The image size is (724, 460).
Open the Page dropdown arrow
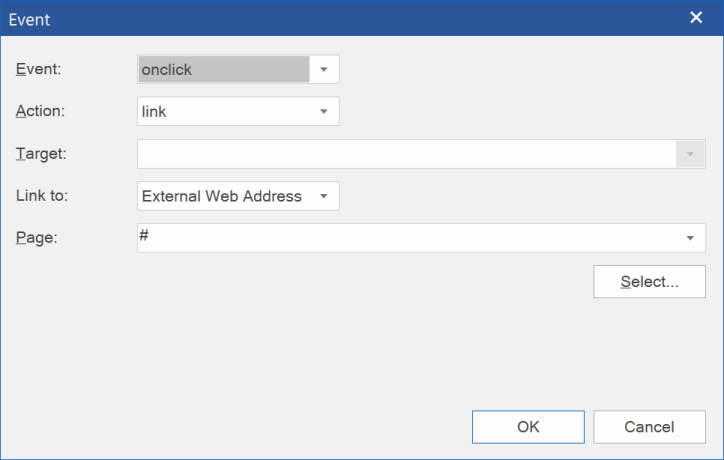pos(690,238)
